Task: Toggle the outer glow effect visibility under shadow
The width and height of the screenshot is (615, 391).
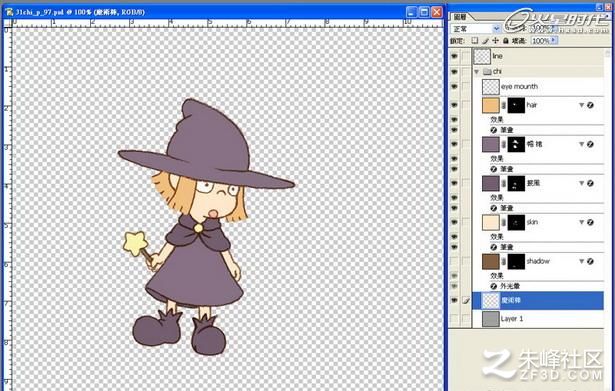Action: click(x=454, y=286)
